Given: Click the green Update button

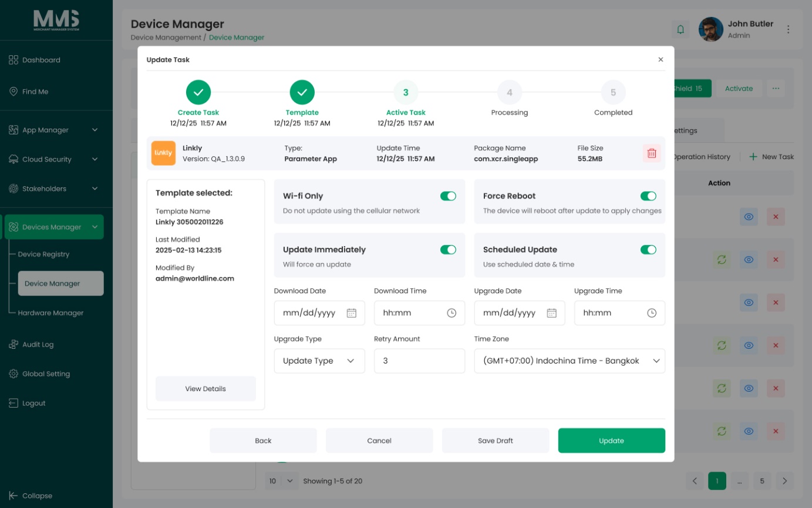Looking at the screenshot, I should pyautogui.click(x=611, y=440).
